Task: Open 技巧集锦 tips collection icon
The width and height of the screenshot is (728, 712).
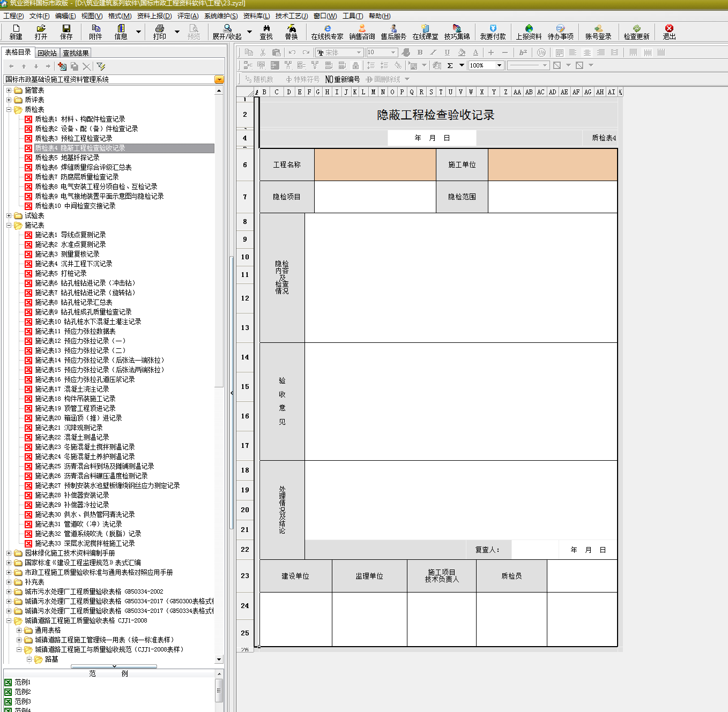Action: 457,32
